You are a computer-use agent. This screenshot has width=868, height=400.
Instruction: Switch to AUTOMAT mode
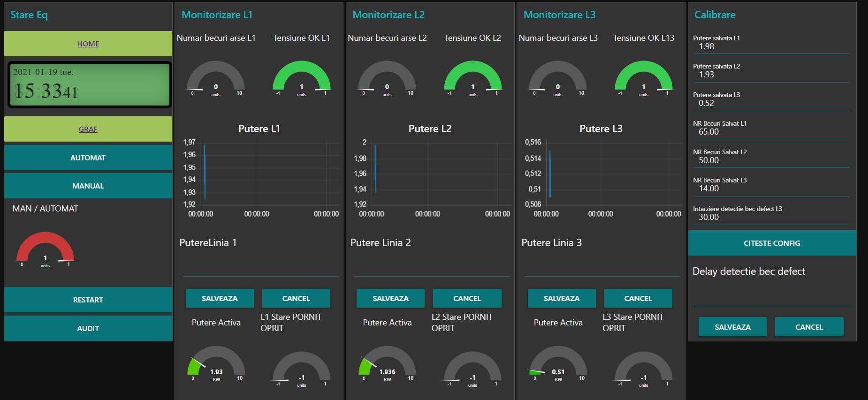tap(88, 158)
